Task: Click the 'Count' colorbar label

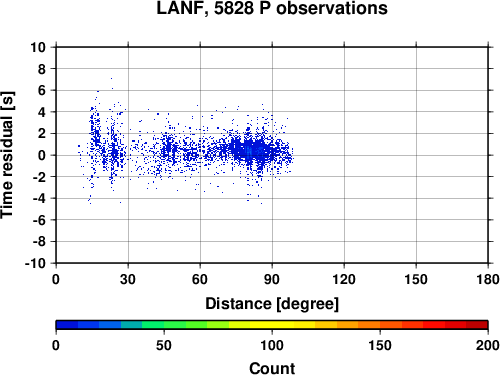Action: pyautogui.click(x=272, y=368)
